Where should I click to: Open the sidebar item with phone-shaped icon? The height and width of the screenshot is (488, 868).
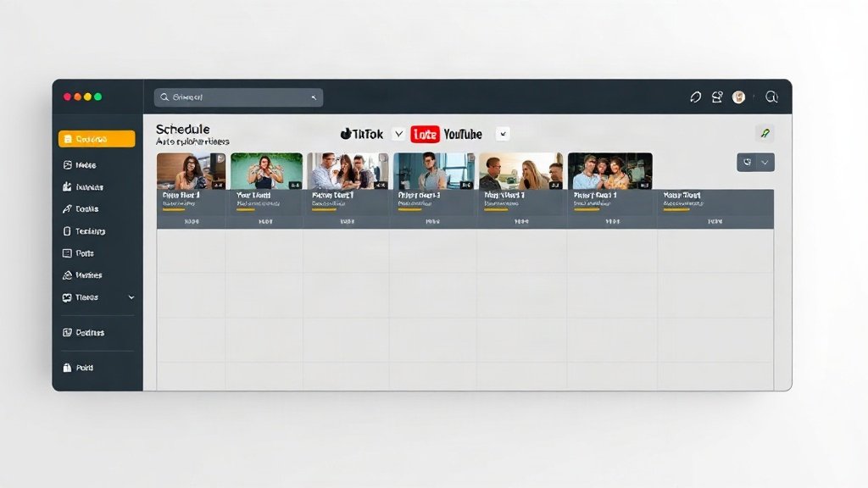point(84,230)
